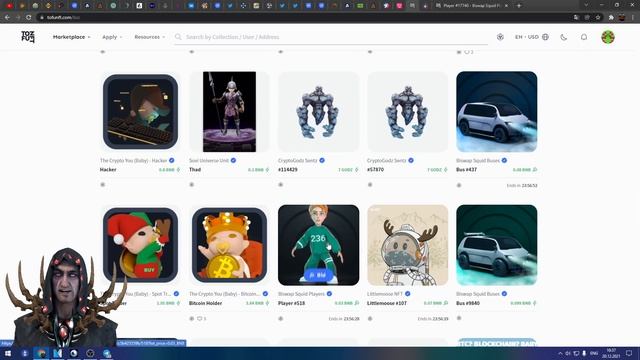Open the user profile avatar

(x=608, y=37)
